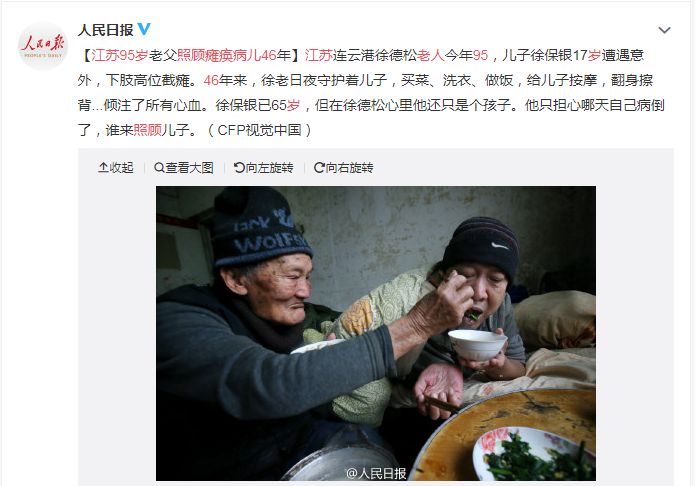Open the post options chevron menu

click(664, 30)
